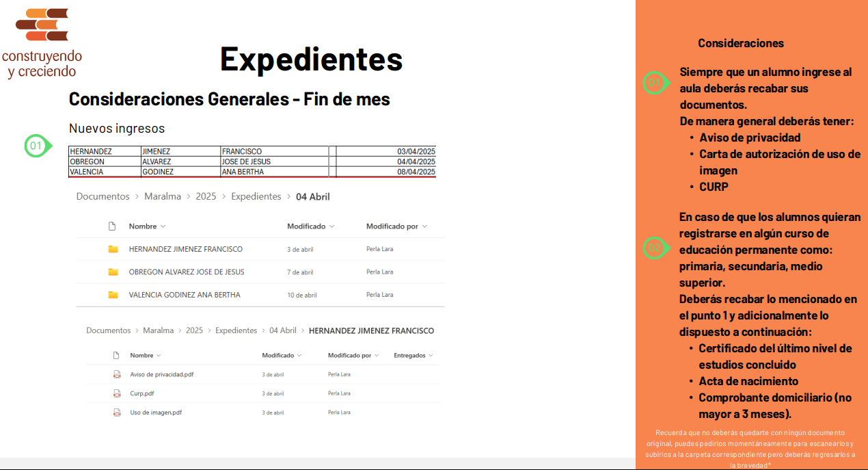Open 04 Abril in the lower breadcrumb
The width and height of the screenshot is (868, 470).
pos(282,330)
